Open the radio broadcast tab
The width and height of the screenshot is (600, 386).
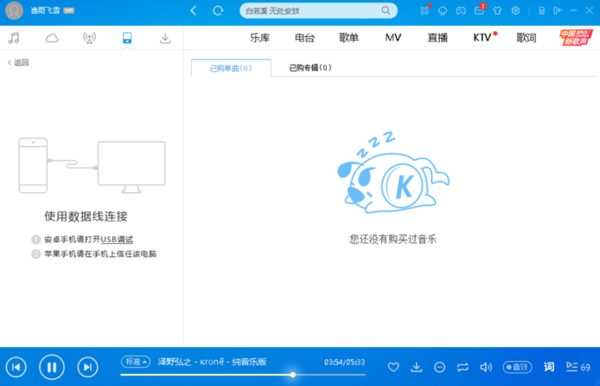coord(89,38)
